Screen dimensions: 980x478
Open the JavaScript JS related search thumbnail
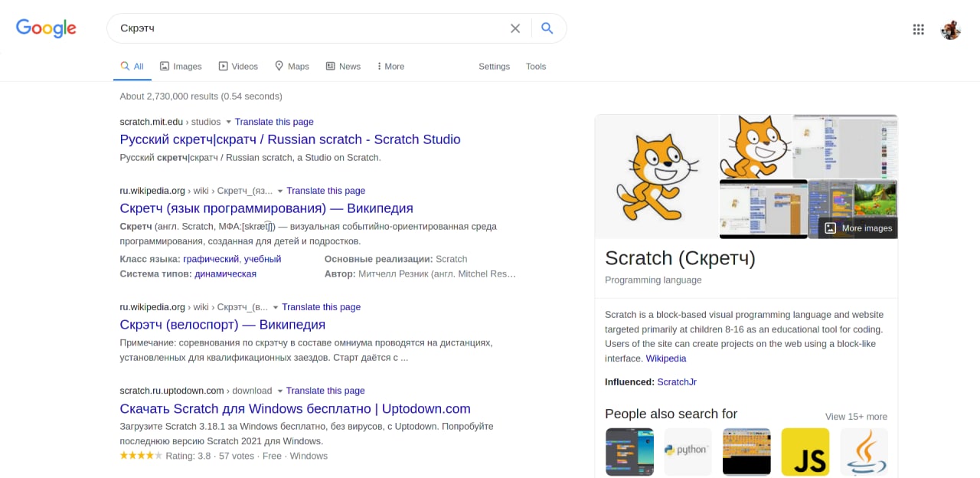[x=805, y=452]
